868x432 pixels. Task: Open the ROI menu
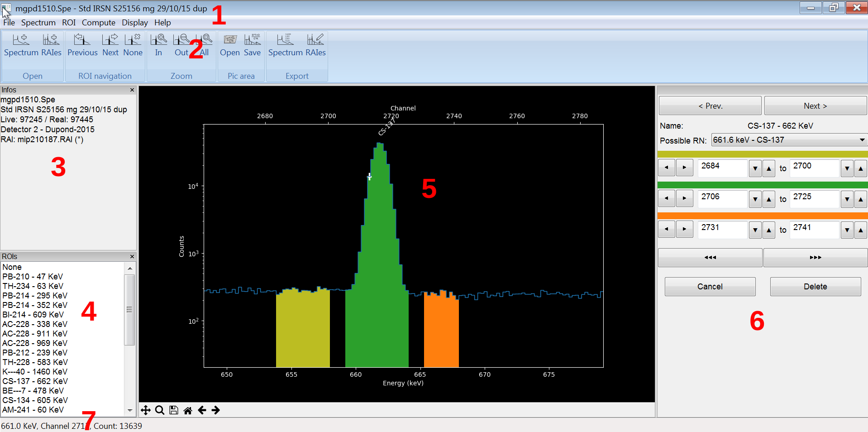69,23
